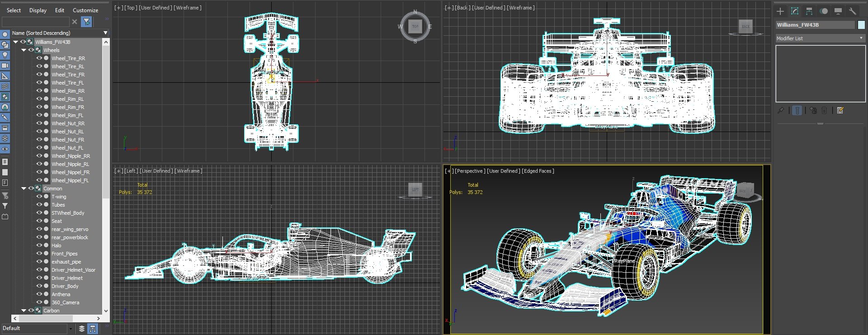
Task: Click Remove Modifier trash icon
Action: [824, 110]
